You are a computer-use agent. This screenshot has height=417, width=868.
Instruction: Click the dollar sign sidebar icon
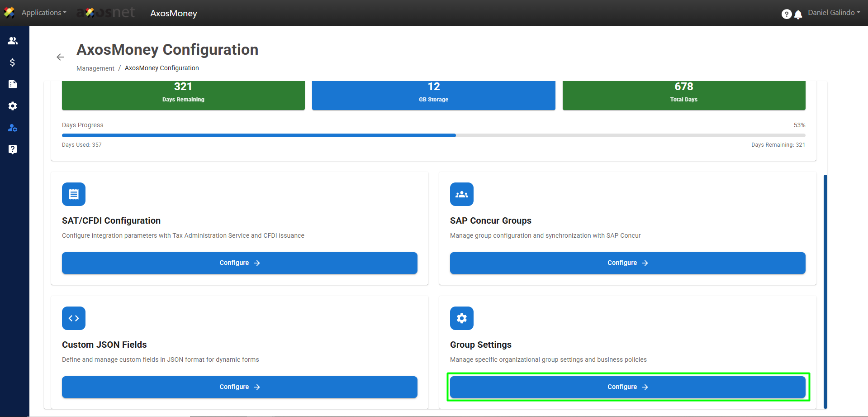13,62
